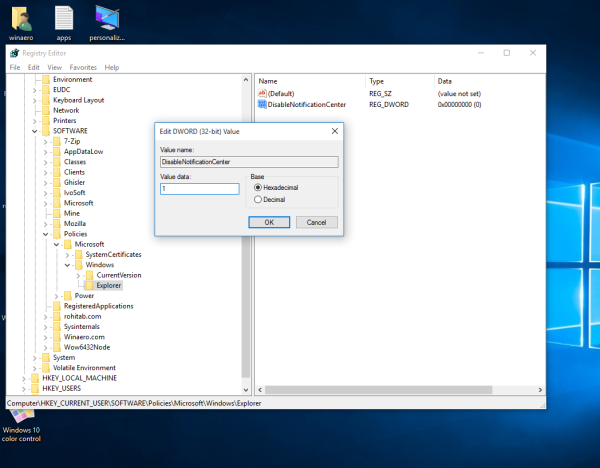Click the Sysinternals folder icon
The height and width of the screenshot is (468, 600).
(57, 326)
